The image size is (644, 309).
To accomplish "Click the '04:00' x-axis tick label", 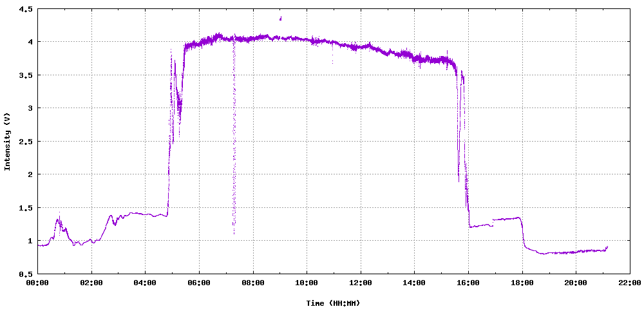I will click(146, 283).
